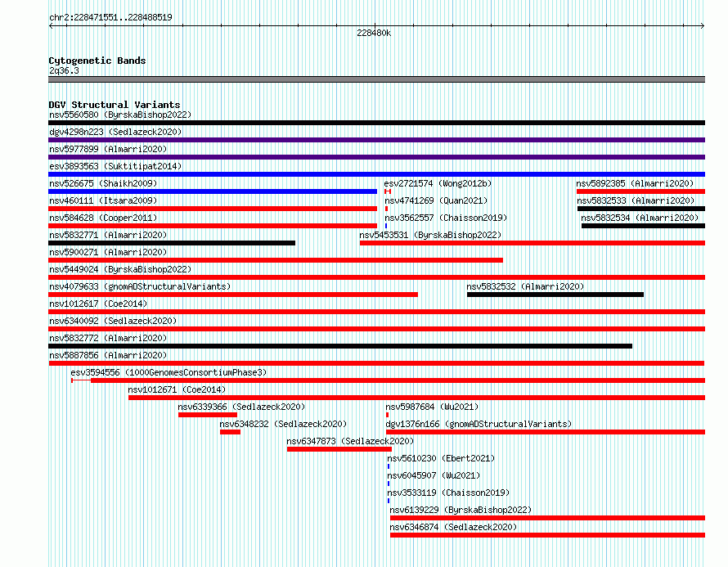Select nsv584628 (Cooper2011) label
Viewport: 728px width, 567px height.
103,218
